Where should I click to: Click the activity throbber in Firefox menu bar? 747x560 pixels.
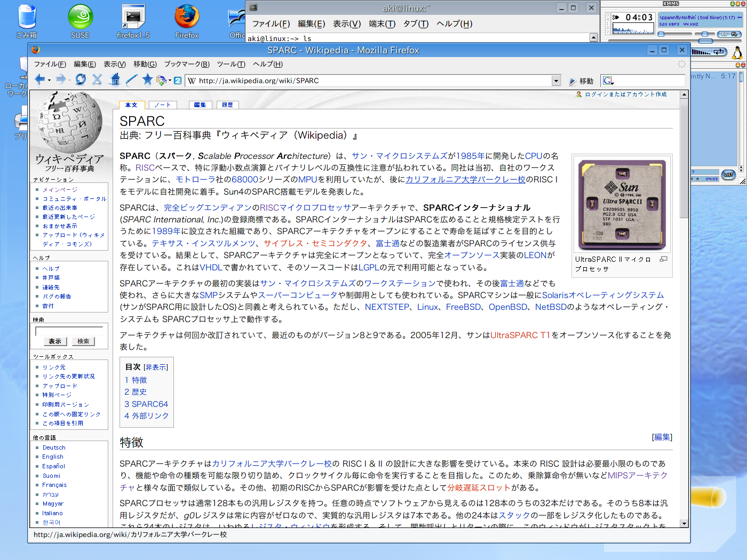681,64
